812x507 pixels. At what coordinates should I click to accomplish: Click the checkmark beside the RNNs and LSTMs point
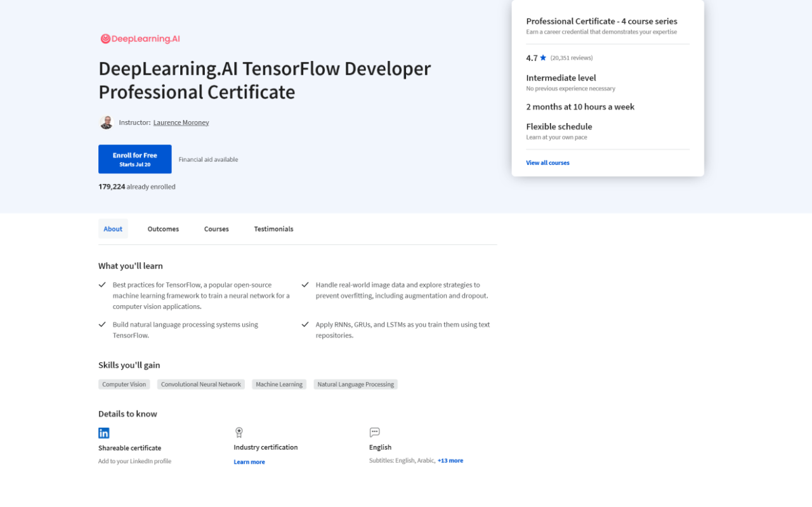[x=305, y=324]
